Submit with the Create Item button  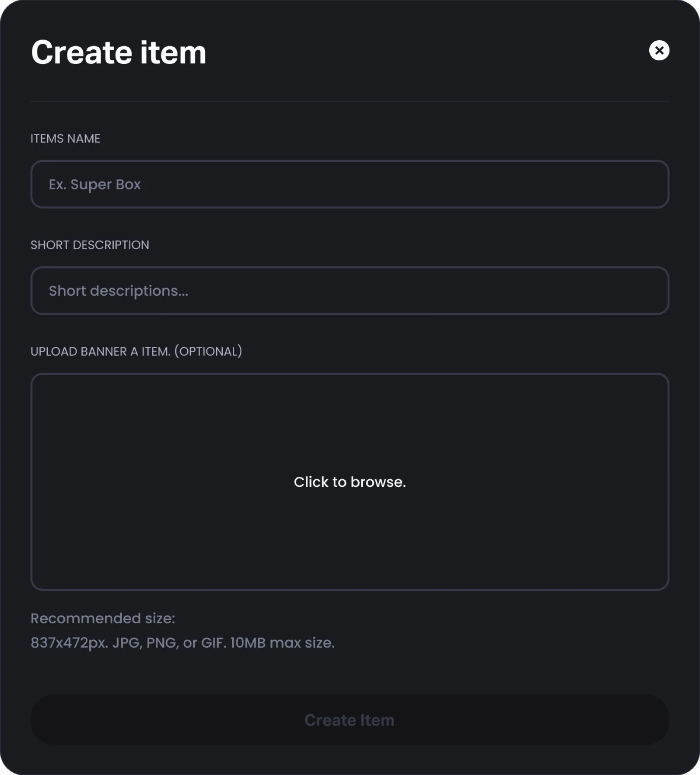[350, 720]
